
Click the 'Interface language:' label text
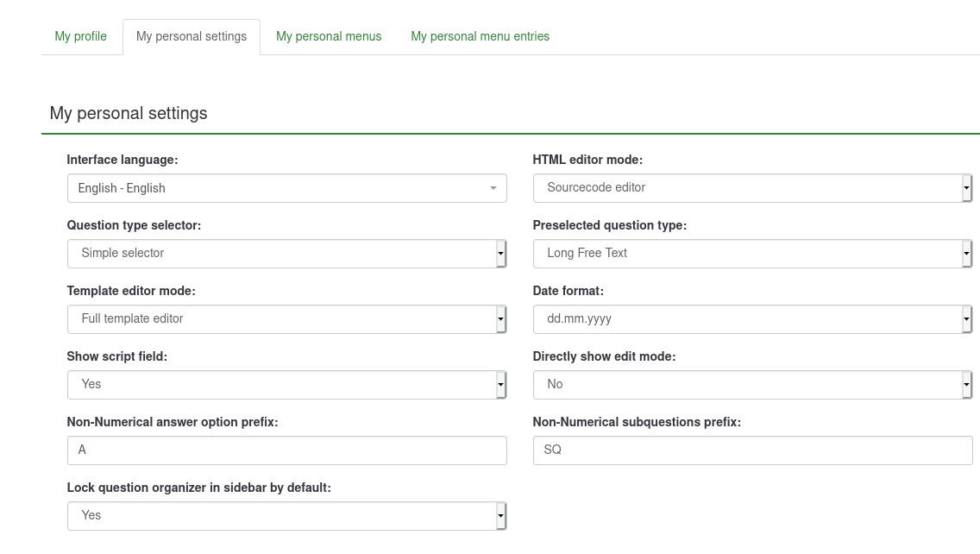click(122, 160)
